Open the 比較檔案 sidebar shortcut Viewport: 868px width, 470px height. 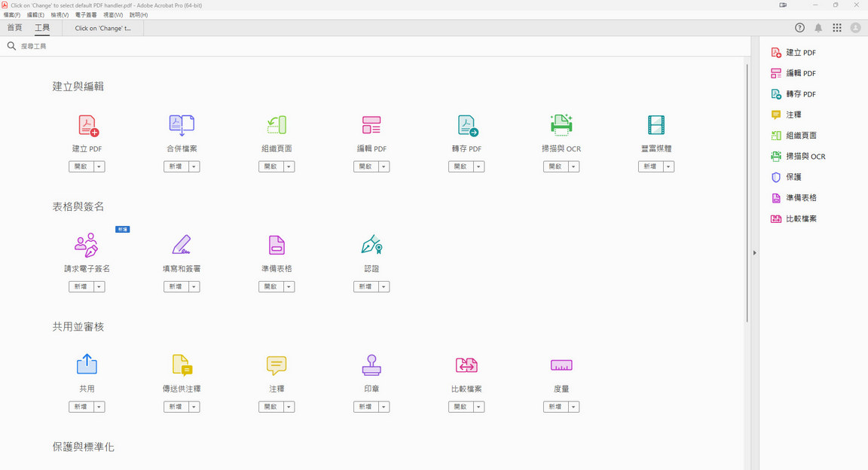(x=802, y=218)
